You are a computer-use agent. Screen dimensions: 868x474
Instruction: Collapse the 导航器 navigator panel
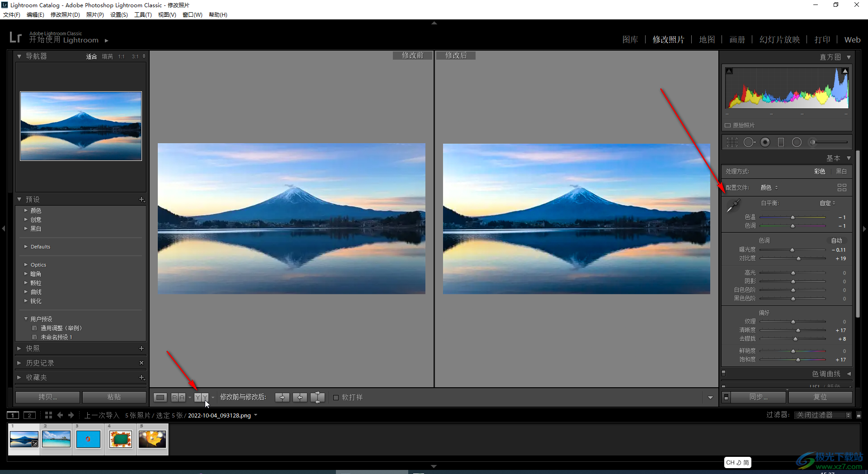coord(19,56)
